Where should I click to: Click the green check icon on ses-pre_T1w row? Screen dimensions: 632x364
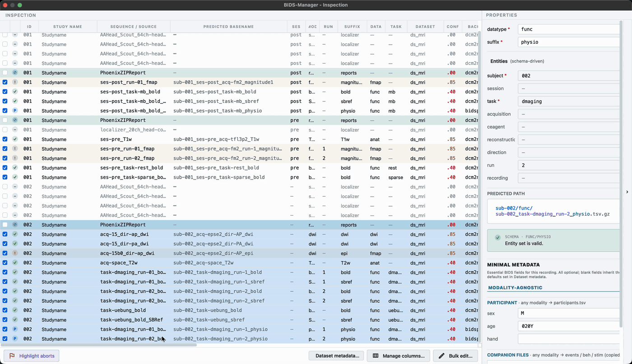(x=15, y=139)
